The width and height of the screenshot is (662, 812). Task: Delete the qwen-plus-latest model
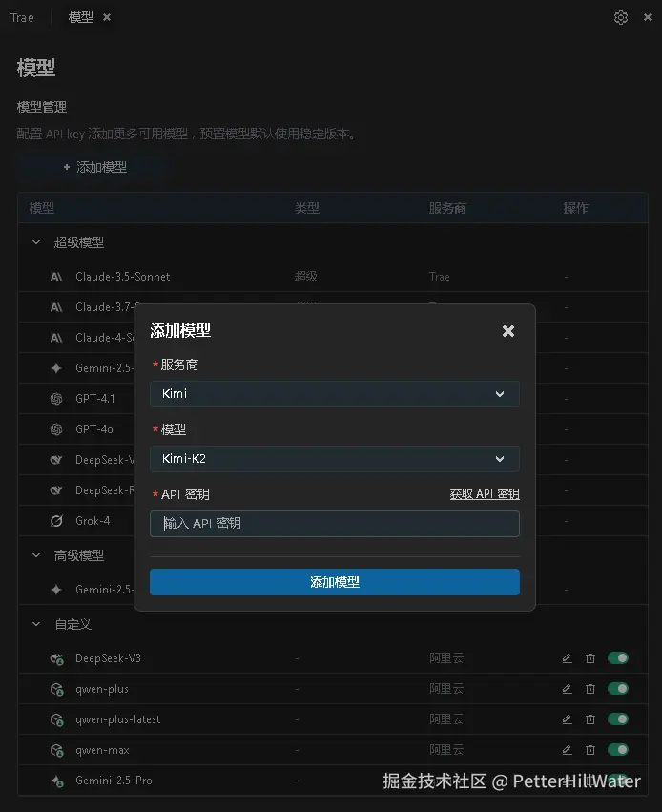(x=590, y=719)
